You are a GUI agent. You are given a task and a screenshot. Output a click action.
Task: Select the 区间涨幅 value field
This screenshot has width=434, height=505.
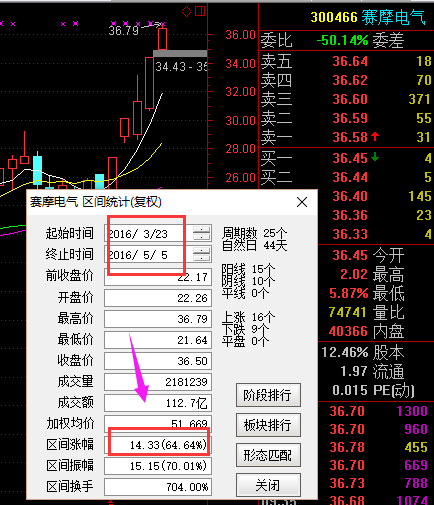click(x=158, y=445)
